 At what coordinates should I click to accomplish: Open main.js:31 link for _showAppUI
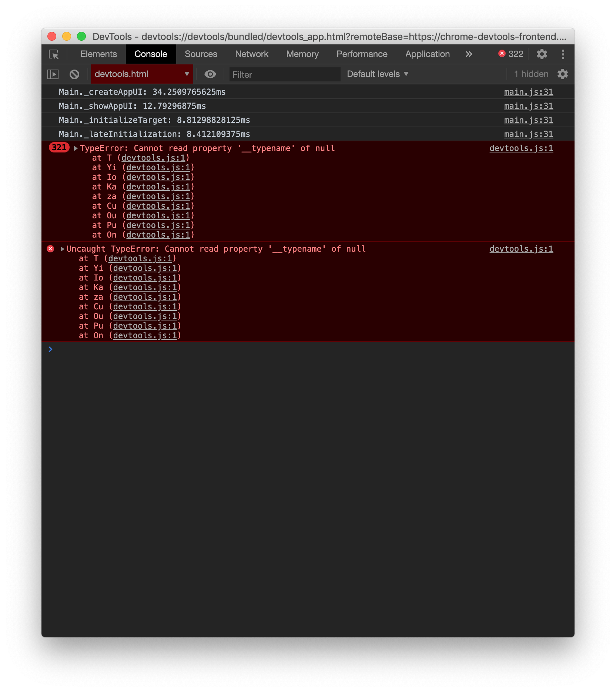pyautogui.click(x=529, y=106)
